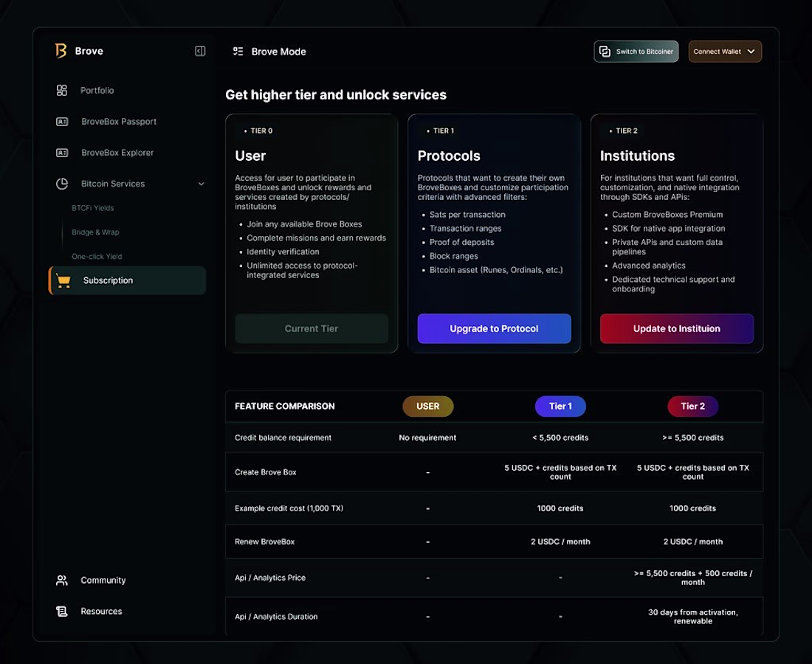Click the Resources scroll icon
The height and width of the screenshot is (664, 812).
pos(62,611)
